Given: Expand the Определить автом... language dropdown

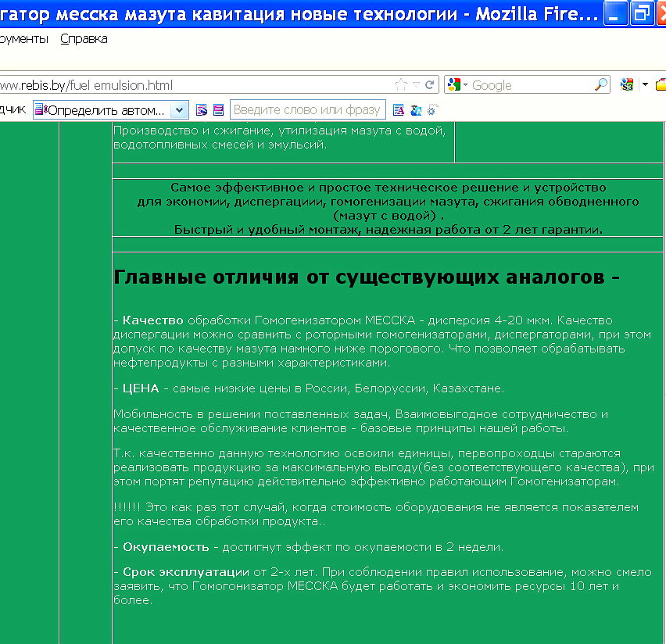Looking at the screenshot, I should pos(179,110).
